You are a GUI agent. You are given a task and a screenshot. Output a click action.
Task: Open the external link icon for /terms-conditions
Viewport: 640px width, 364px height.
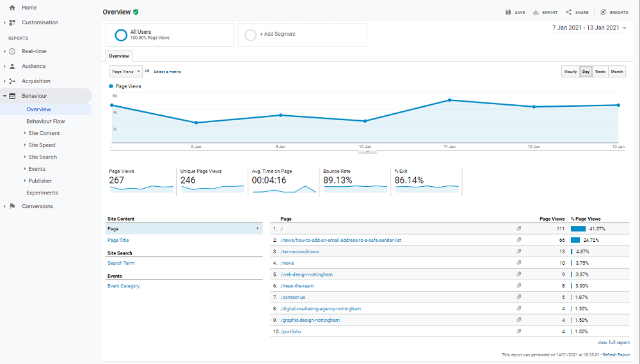(x=519, y=251)
